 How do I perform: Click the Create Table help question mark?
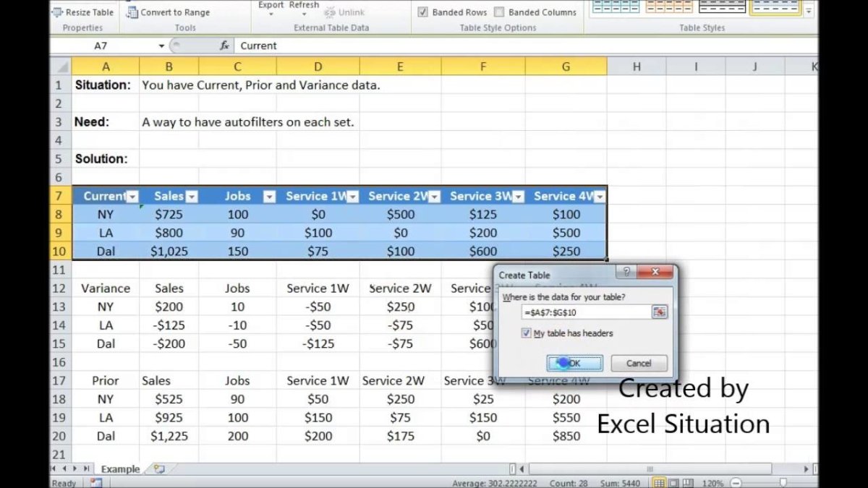tap(625, 273)
